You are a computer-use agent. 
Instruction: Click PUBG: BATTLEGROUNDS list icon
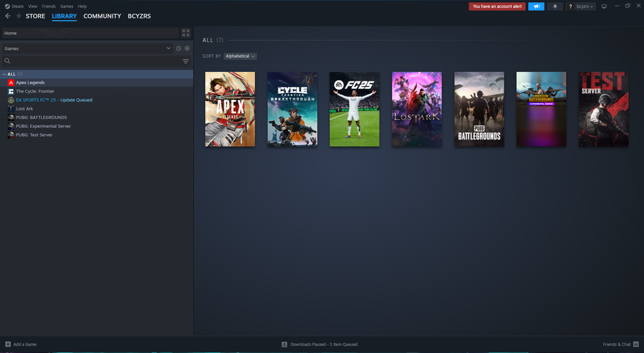point(11,117)
